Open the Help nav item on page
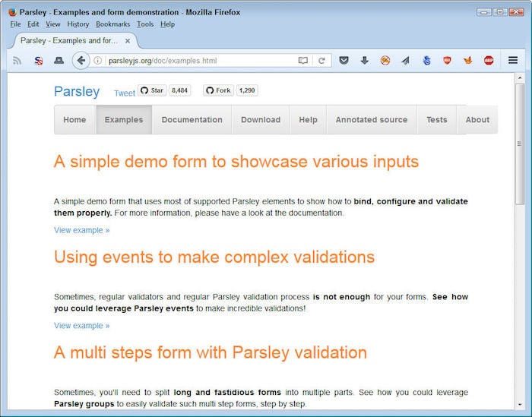Image resolution: width=532 pixels, height=417 pixels. pyautogui.click(x=308, y=120)
